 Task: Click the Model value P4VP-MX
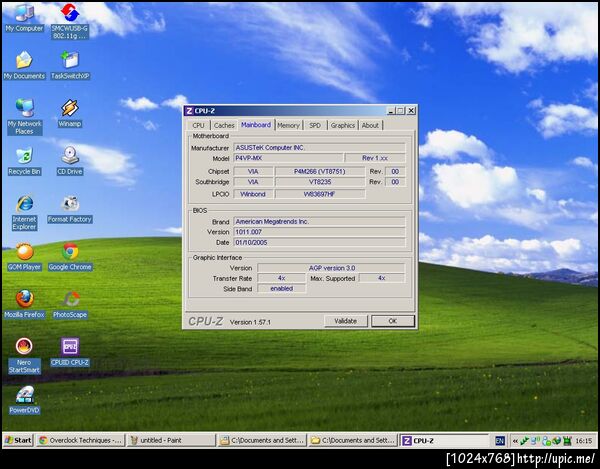point(288,158)
